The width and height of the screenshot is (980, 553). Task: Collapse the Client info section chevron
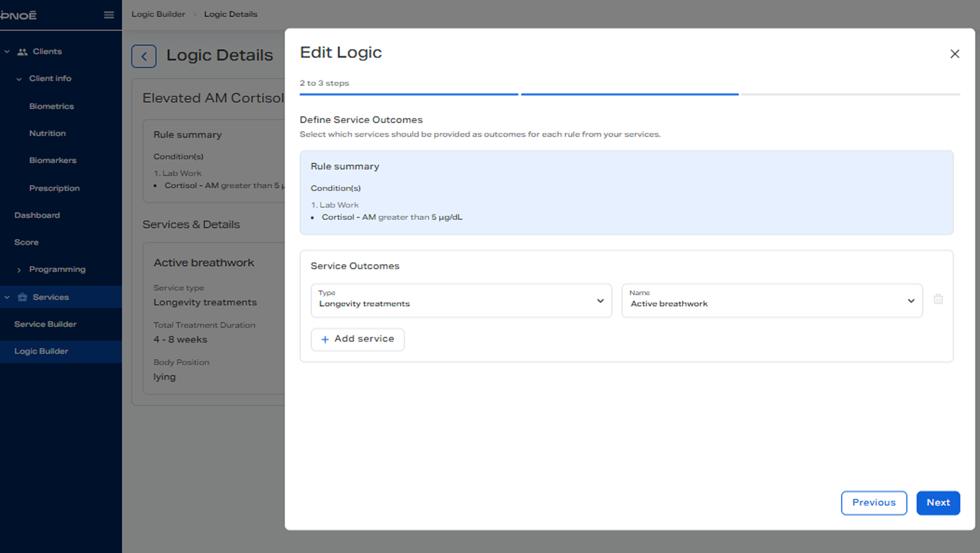[x=19, y=79]
